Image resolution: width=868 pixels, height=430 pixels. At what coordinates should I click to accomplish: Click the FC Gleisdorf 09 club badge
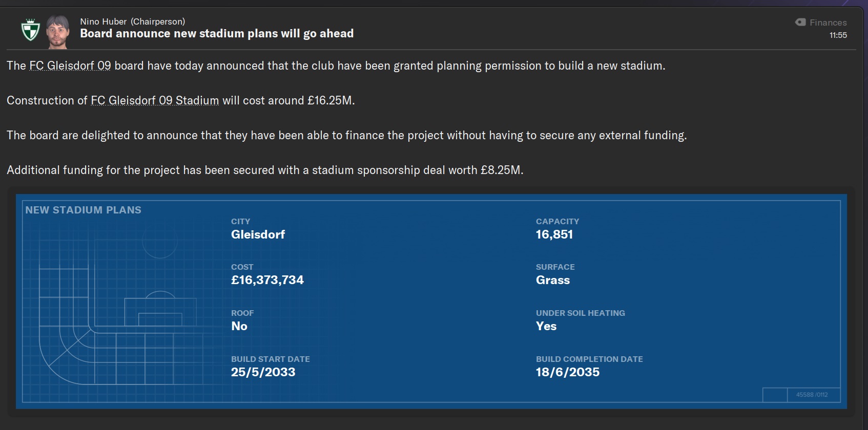[x=30, y=30]
